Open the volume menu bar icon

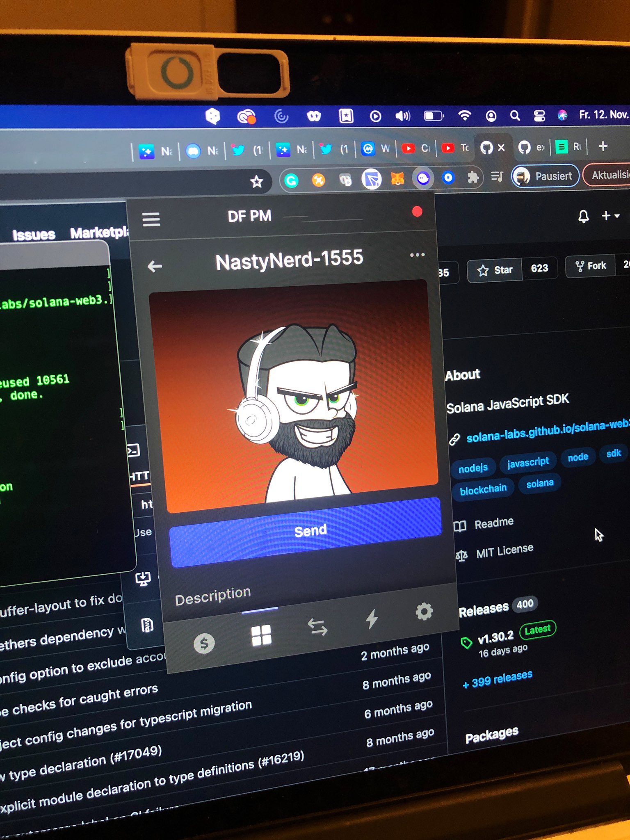pos(402,116)
